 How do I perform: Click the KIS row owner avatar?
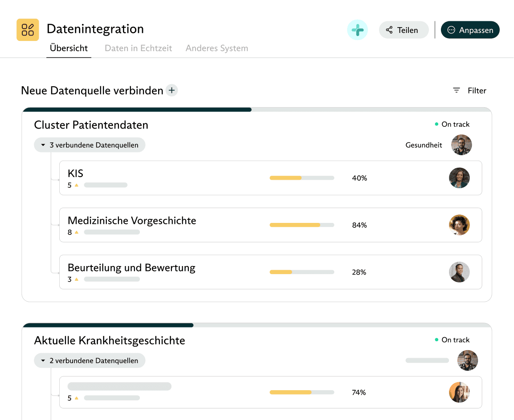point(459,178)
